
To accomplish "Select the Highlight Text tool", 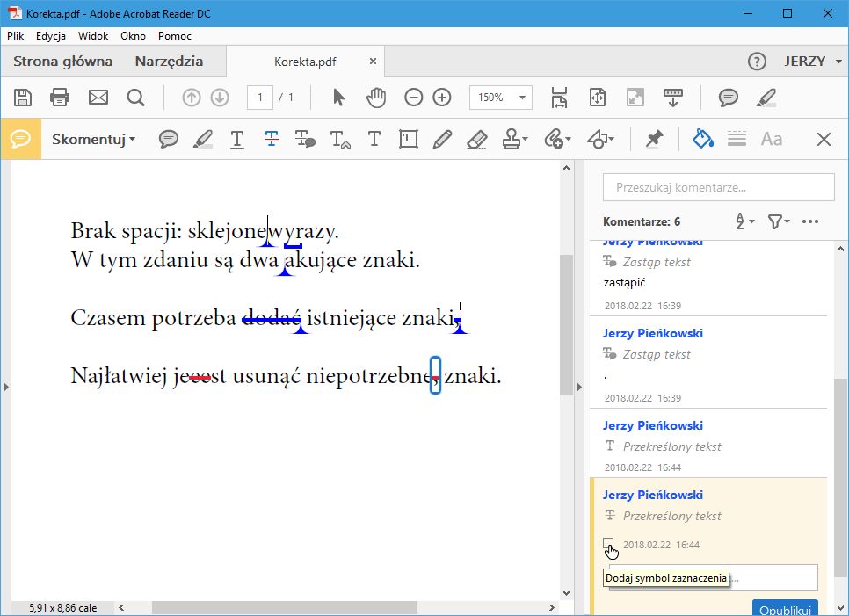I will point(203,139).
